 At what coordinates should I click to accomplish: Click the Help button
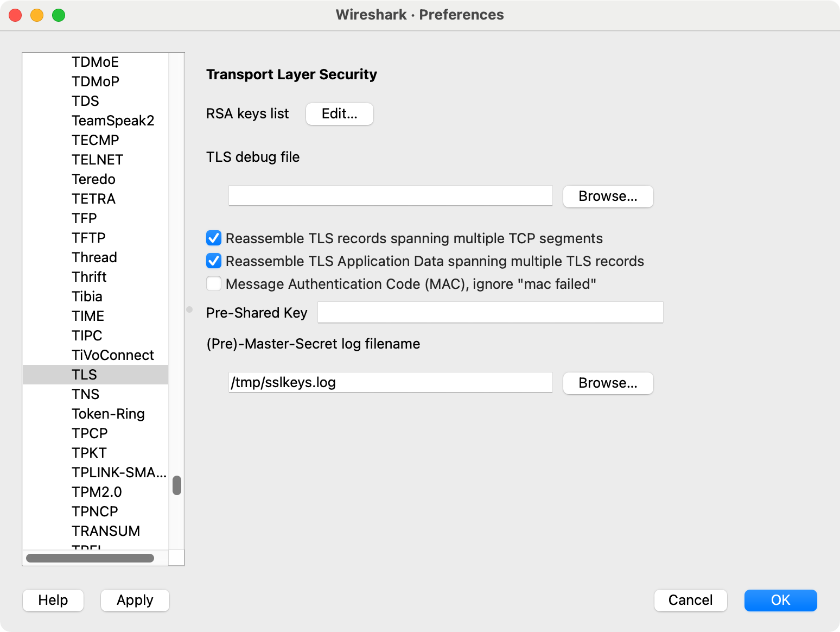pyautogui.click(x=53, y=601)
